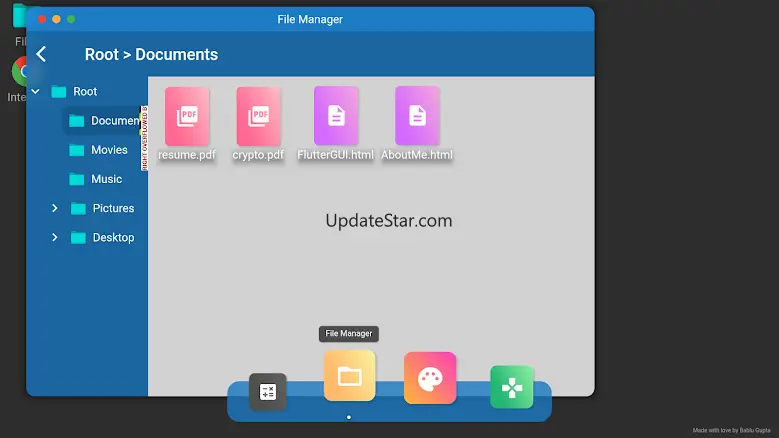
Task: Expand the Pictures folder chevron
Action: pos(55,208)
